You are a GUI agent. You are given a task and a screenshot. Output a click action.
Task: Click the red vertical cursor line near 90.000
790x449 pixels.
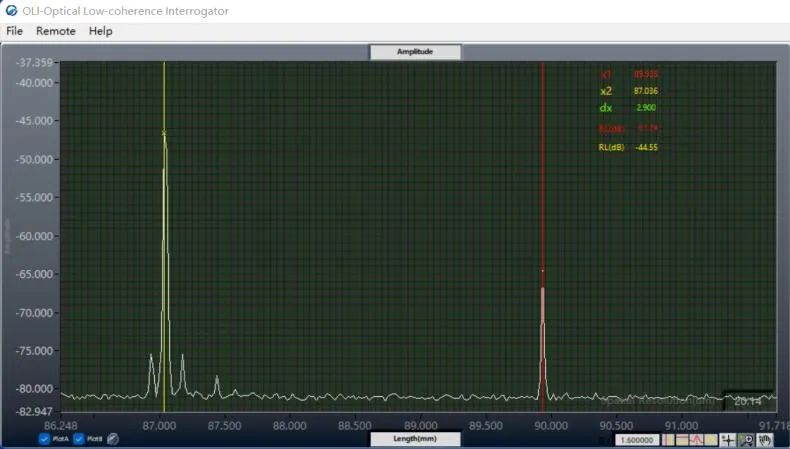(x=543, y=200)
